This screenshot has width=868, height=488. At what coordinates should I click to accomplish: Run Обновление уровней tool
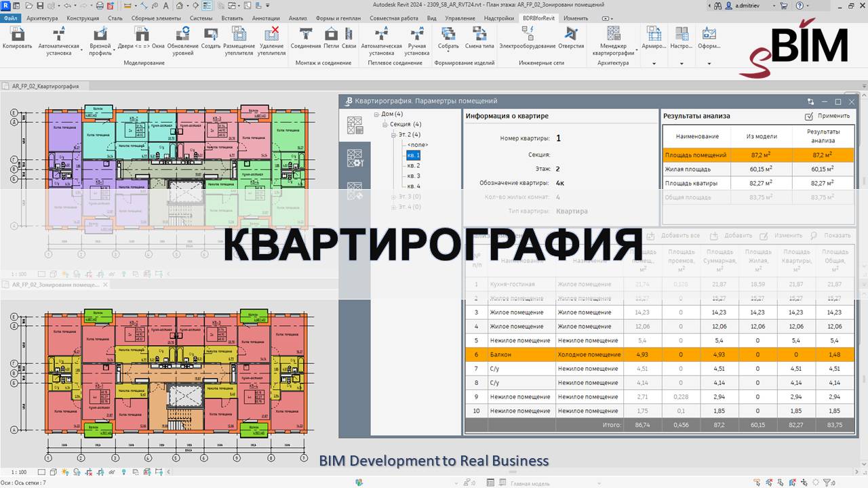tap(182, 41)
